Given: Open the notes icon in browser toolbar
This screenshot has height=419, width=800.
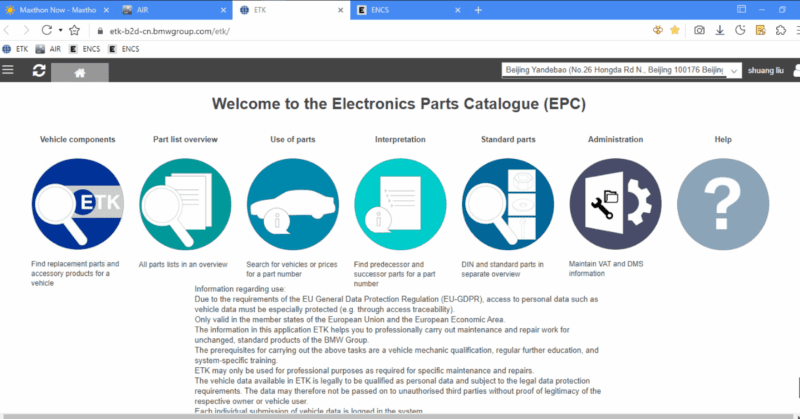Looking at the screenshot, I should click(x=760, y=30).
